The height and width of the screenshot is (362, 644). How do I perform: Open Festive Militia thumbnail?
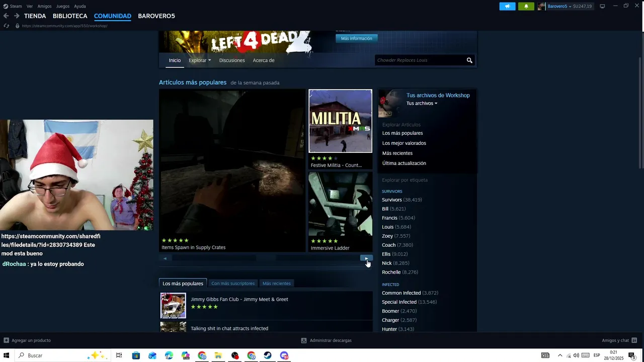point(340,121)
